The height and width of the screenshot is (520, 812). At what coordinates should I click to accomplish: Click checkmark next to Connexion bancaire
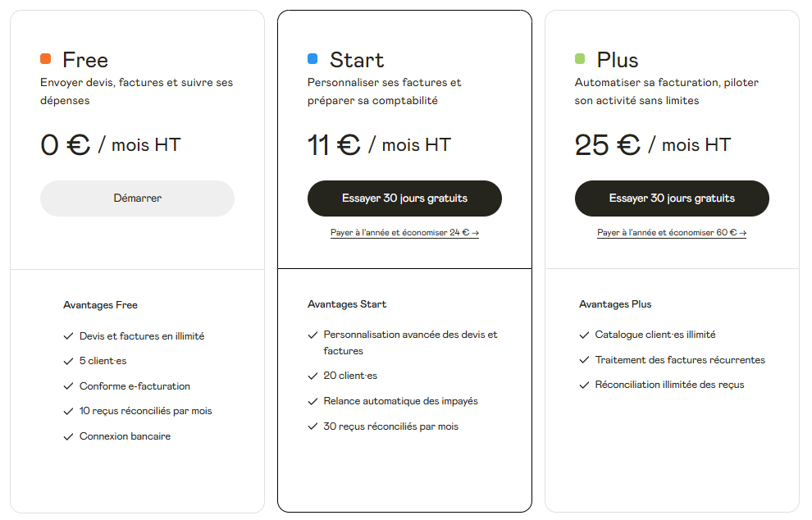point(68,437)
